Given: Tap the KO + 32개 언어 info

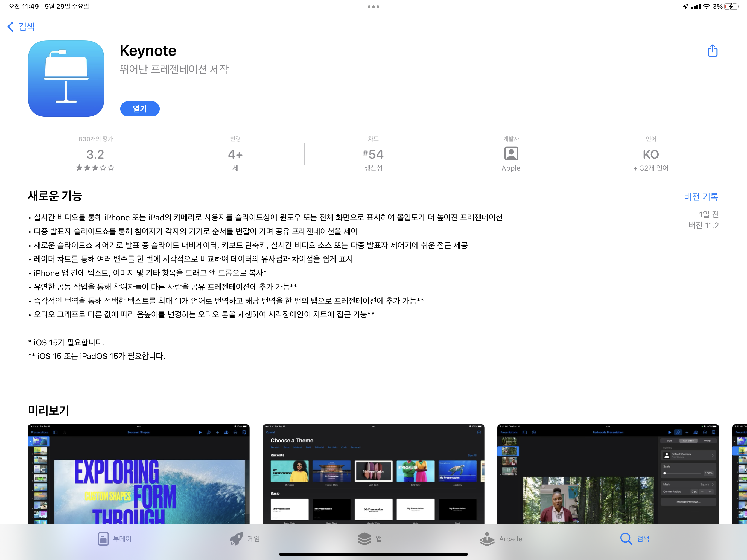Looking at the screenshot, I should 650,159.
